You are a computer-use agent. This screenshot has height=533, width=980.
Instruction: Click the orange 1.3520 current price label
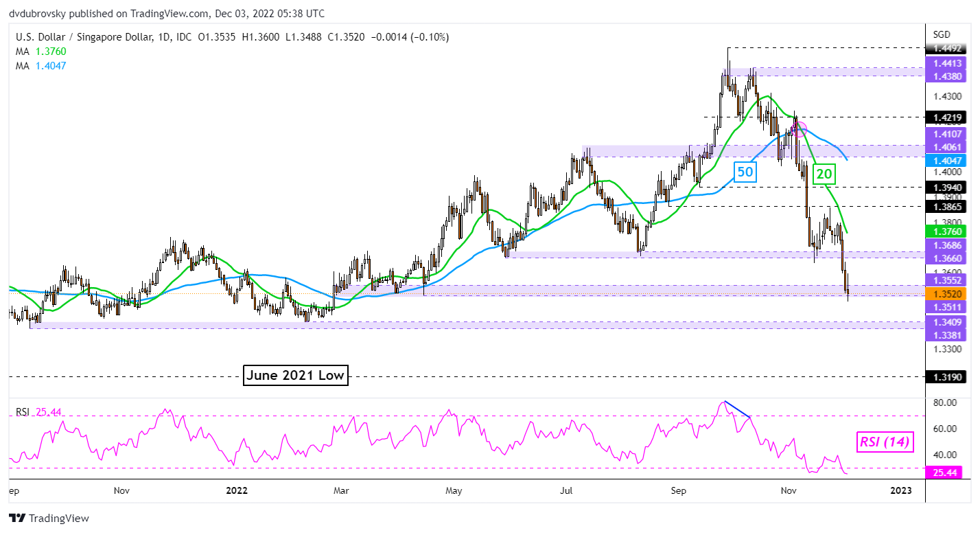pos(946,293)
